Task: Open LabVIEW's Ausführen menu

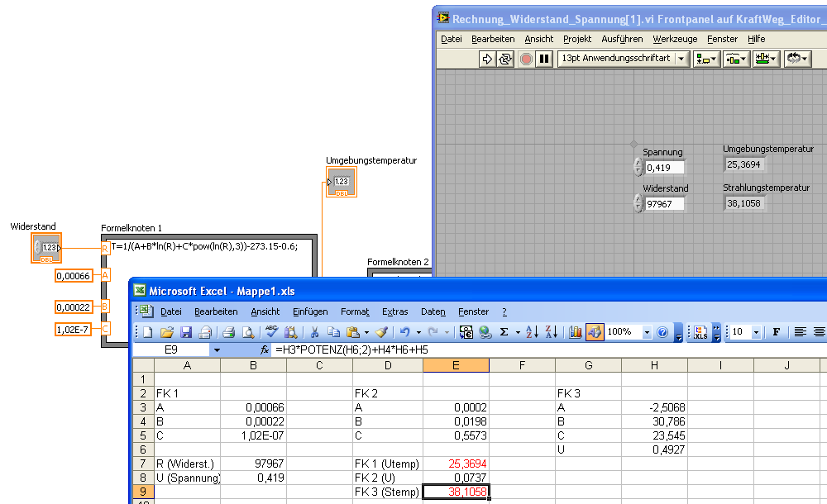Action: (622, 39)
